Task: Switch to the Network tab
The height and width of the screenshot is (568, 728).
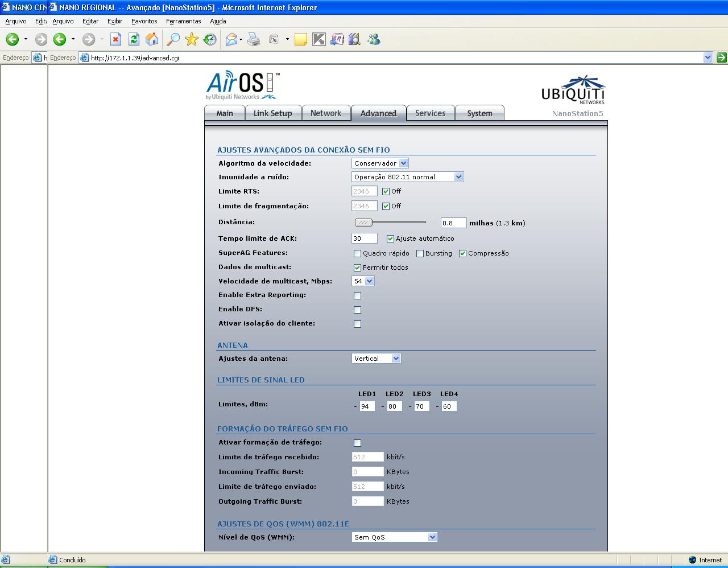Action: point(326,113)
